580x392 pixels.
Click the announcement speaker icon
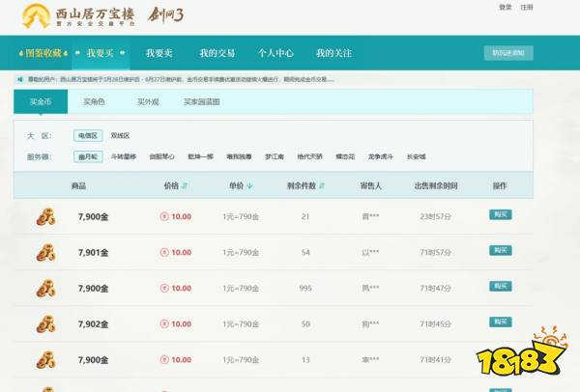click(20, 79)
